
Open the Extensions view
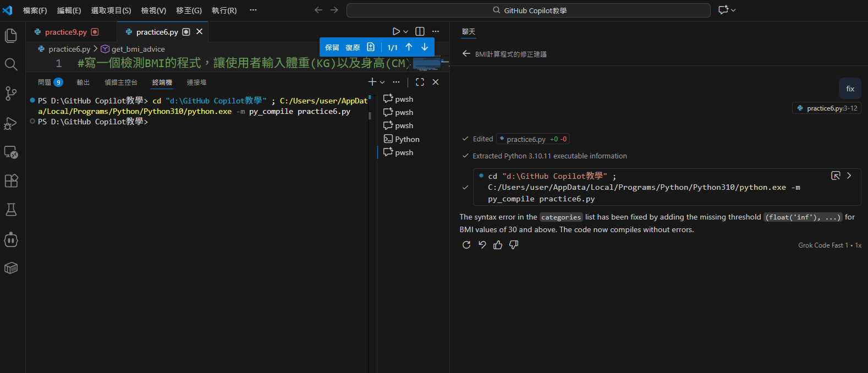(x=11, y=180)
